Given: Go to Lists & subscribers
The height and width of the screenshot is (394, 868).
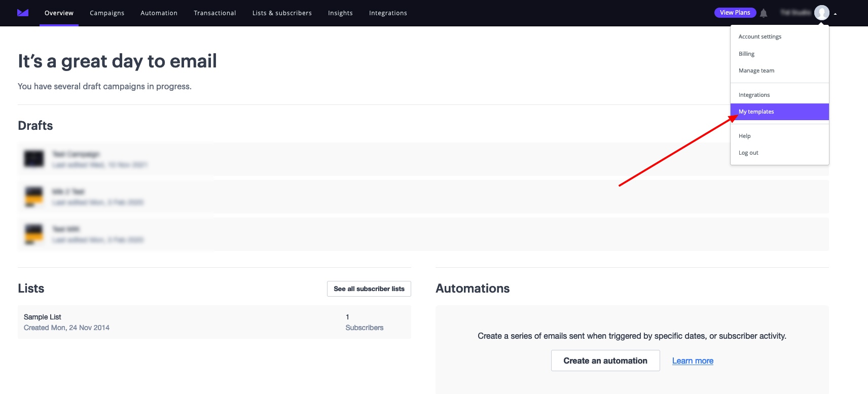Looking at the screenshot, I should coord(282,13).
